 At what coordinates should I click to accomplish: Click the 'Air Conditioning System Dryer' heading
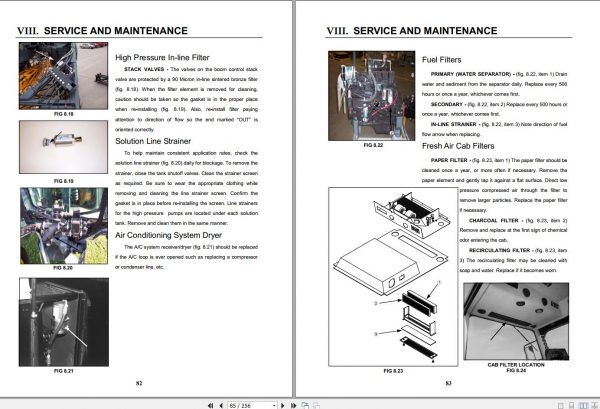click(168, 235)
